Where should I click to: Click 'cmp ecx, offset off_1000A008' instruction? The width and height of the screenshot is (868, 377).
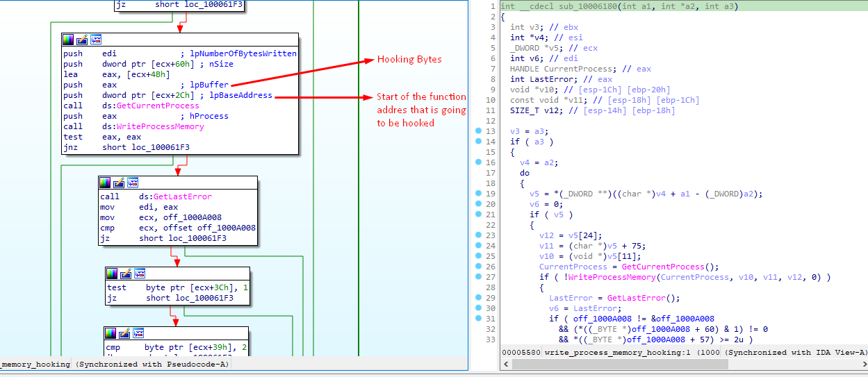[x=178, y=228]
